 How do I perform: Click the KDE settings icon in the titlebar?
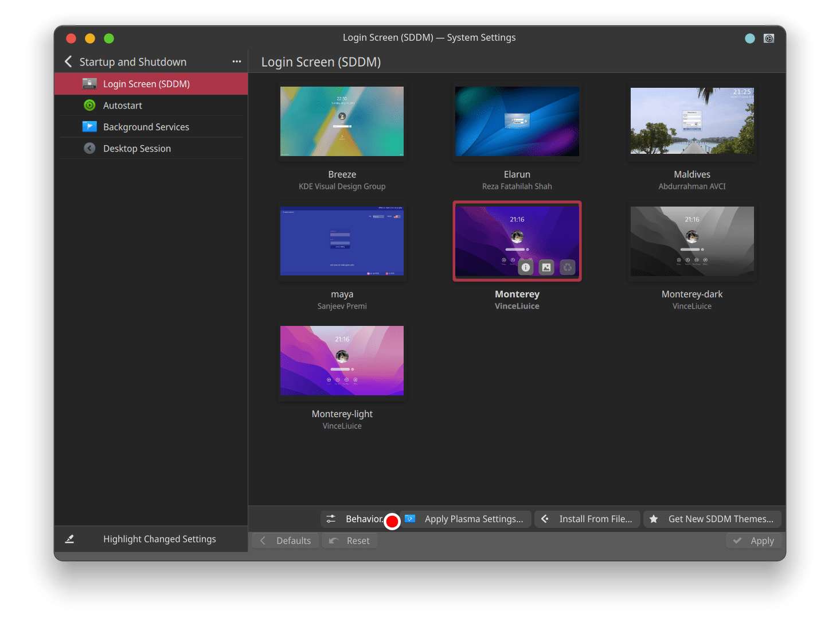coord(769,38)
